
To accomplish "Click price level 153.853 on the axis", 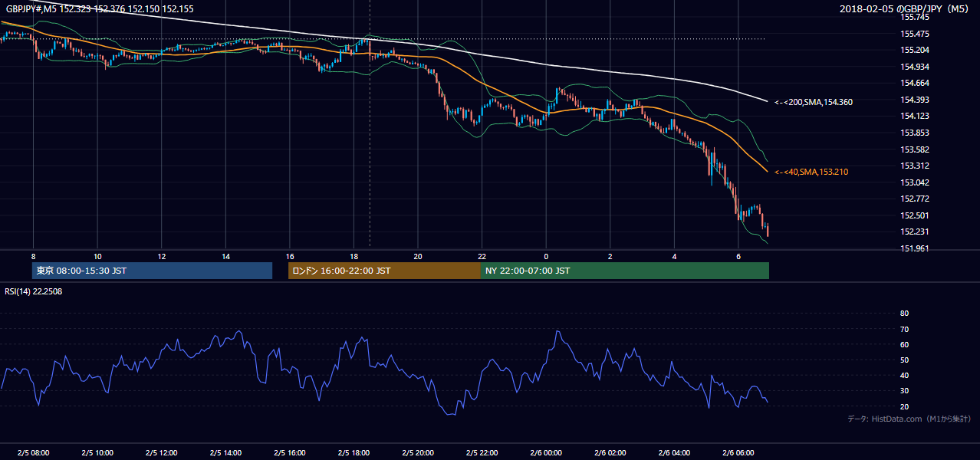I will (914, 133).
